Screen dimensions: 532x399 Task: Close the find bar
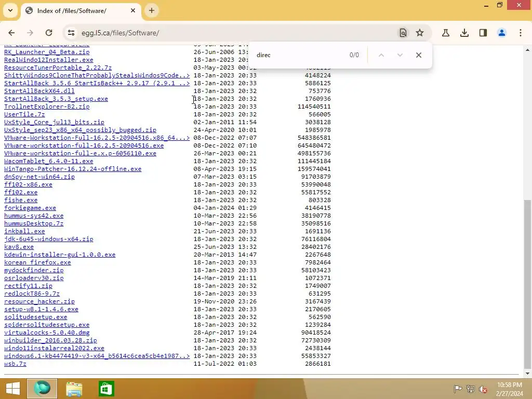point(419,55)
